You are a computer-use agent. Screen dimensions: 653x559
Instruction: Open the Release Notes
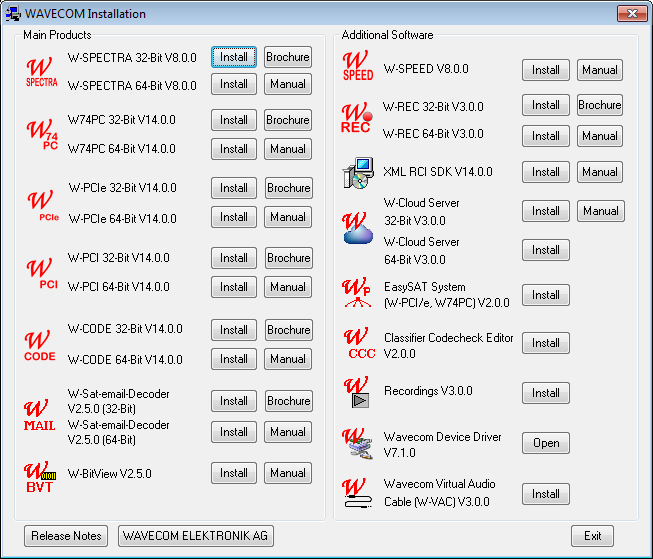point(66,536)
